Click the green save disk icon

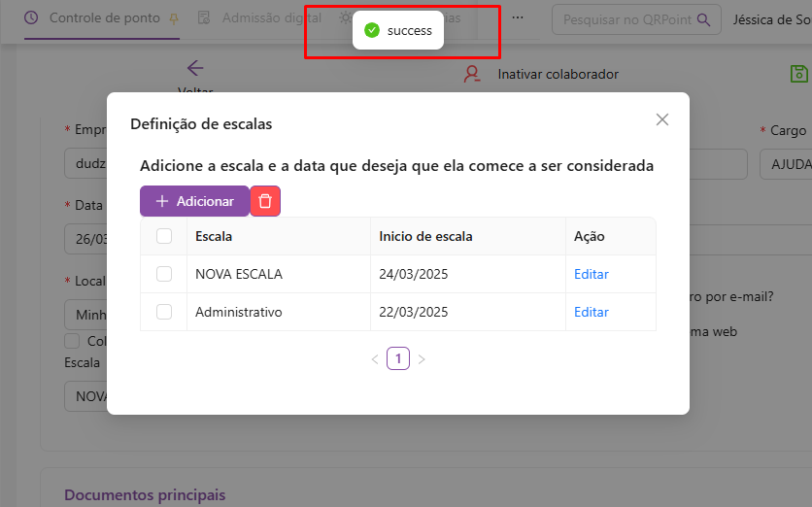798,74
